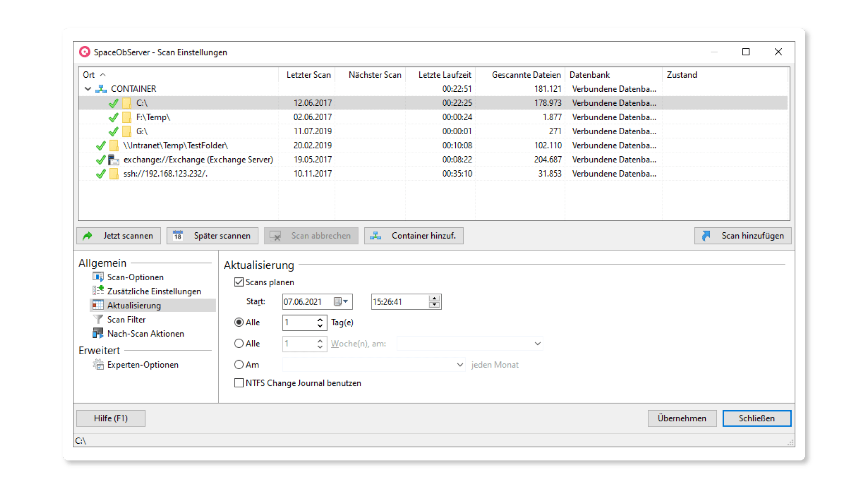Click the CONTAINER network icon
Screen dimensions: 868x488
click(x=101, y=89)
